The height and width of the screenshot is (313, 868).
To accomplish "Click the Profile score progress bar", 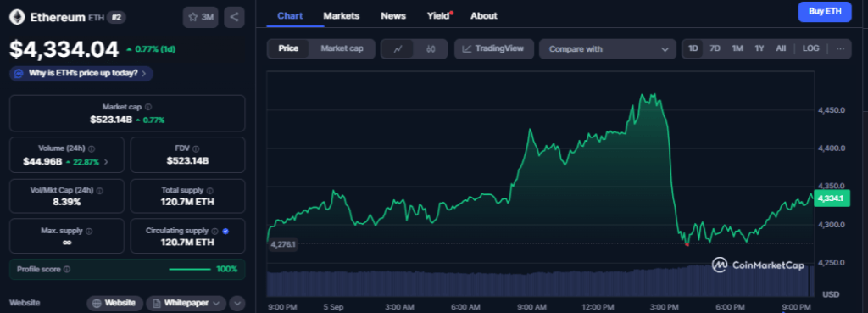I will (189, 269).
